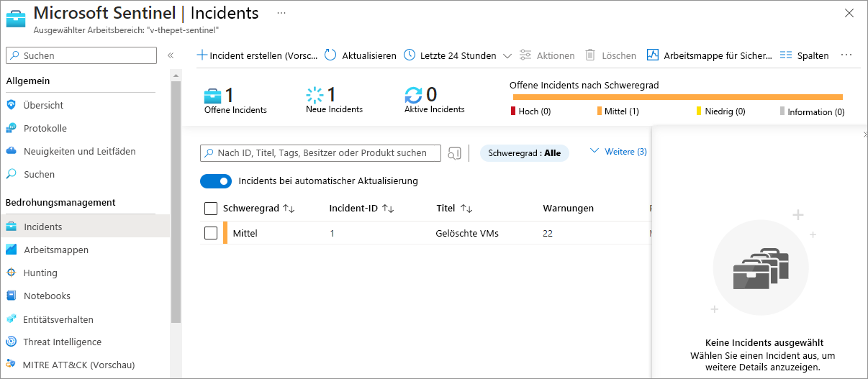Open incident ID 1 link
Screen dimensions: 868x379
pyautogui.click(x=333, y=234)
